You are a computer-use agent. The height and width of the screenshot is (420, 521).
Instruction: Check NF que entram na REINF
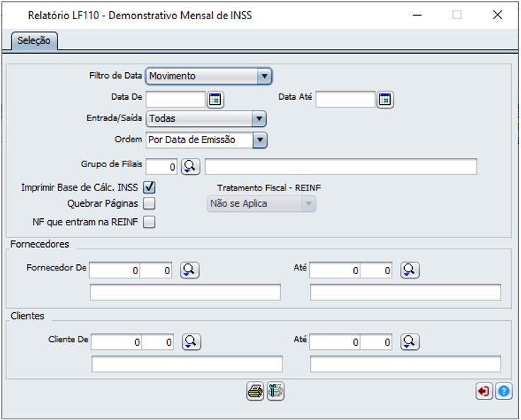point(149,222)
